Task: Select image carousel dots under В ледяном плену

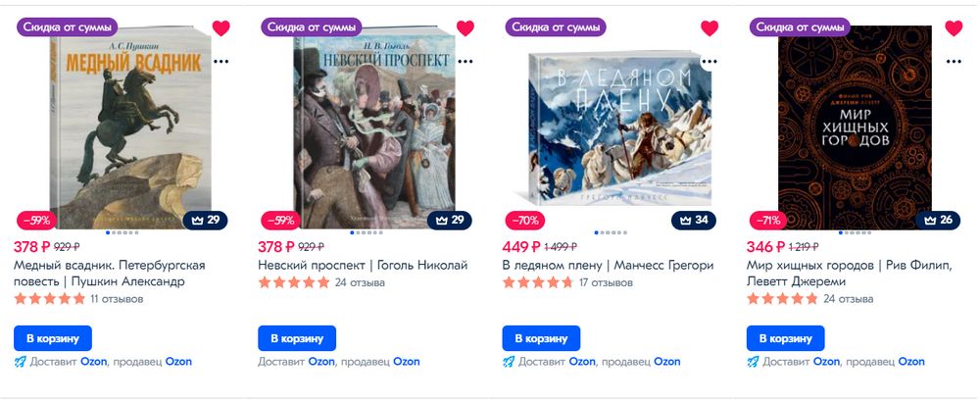Action: point(611,232)
